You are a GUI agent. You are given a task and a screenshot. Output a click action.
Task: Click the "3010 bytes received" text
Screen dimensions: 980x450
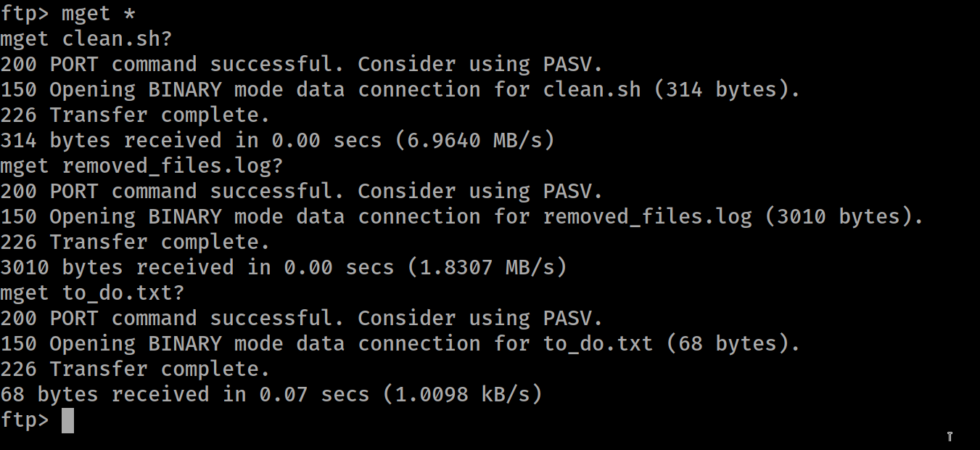pos(117,267)
